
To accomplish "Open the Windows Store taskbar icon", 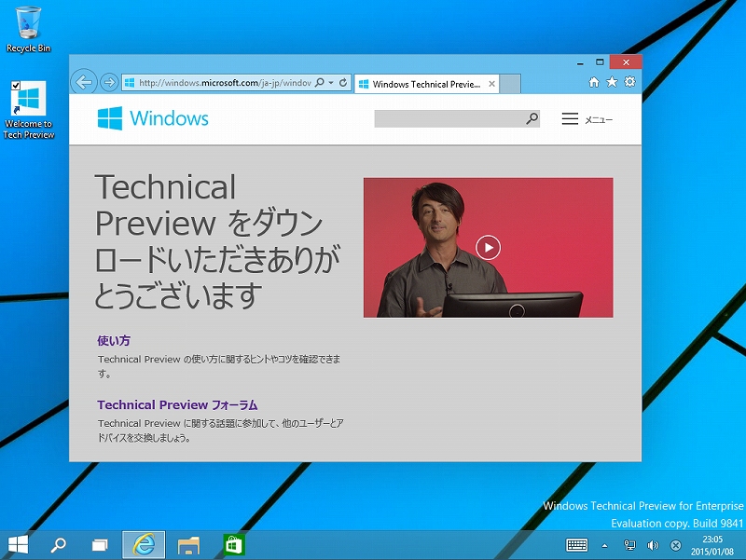I will [234, 545].
